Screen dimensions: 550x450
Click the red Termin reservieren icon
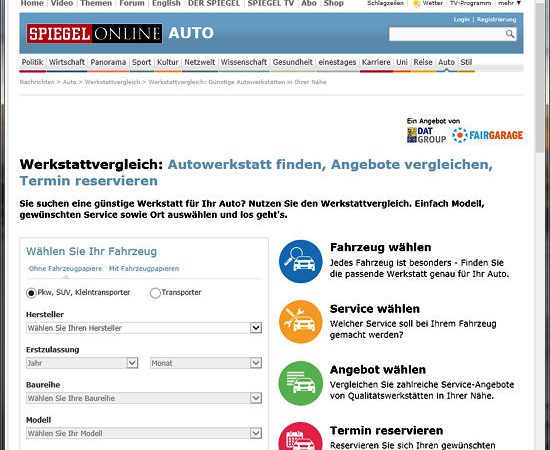coord(301,436)
